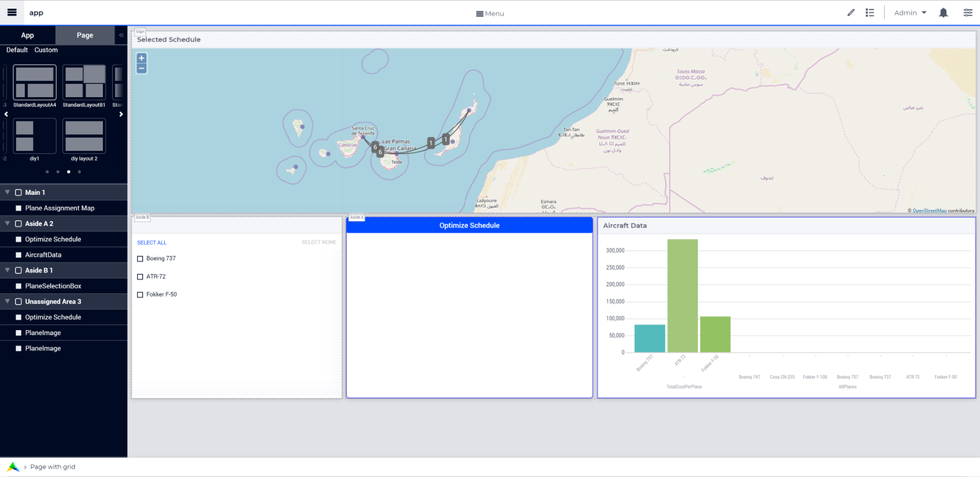Switch to the App tab

click(28, 35)
